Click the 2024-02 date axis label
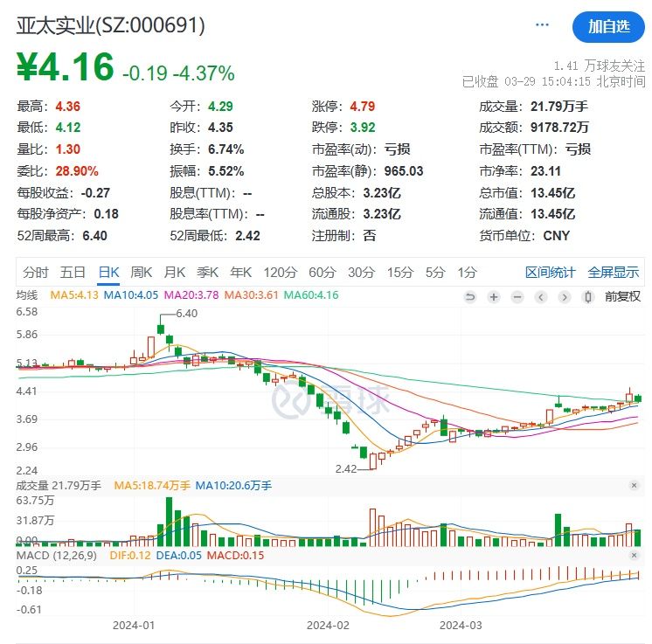This screenshot has height=644, width=652. click(x=328, y=626)
